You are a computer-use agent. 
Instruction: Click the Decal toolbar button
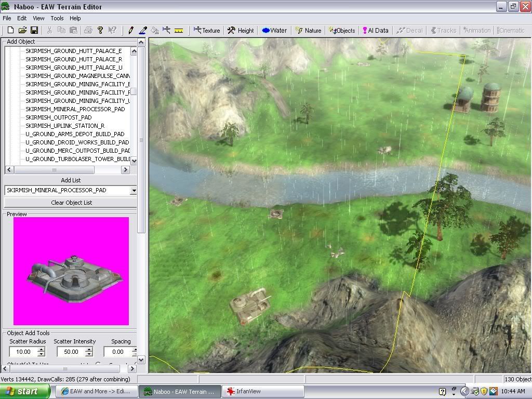coord(409,30)
